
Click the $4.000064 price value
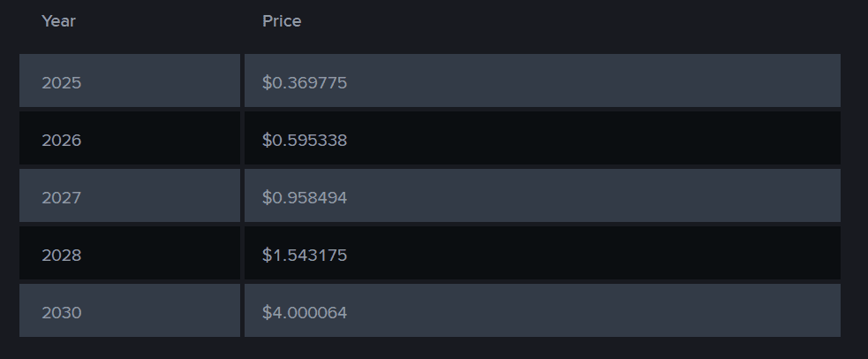point(305,312)
